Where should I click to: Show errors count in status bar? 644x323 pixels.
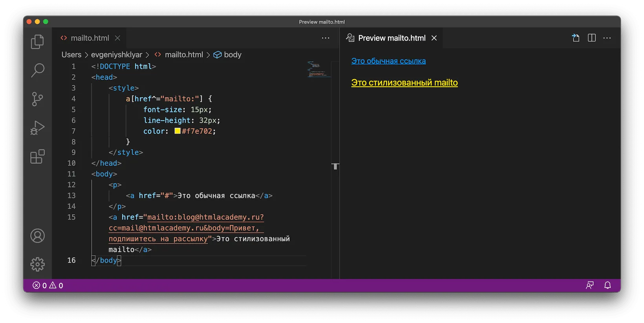(x=40, y=285)
